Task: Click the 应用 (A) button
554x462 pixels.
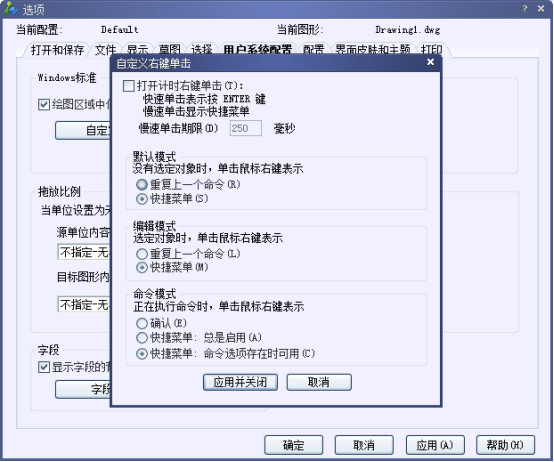Action: (x=435, y=445)
